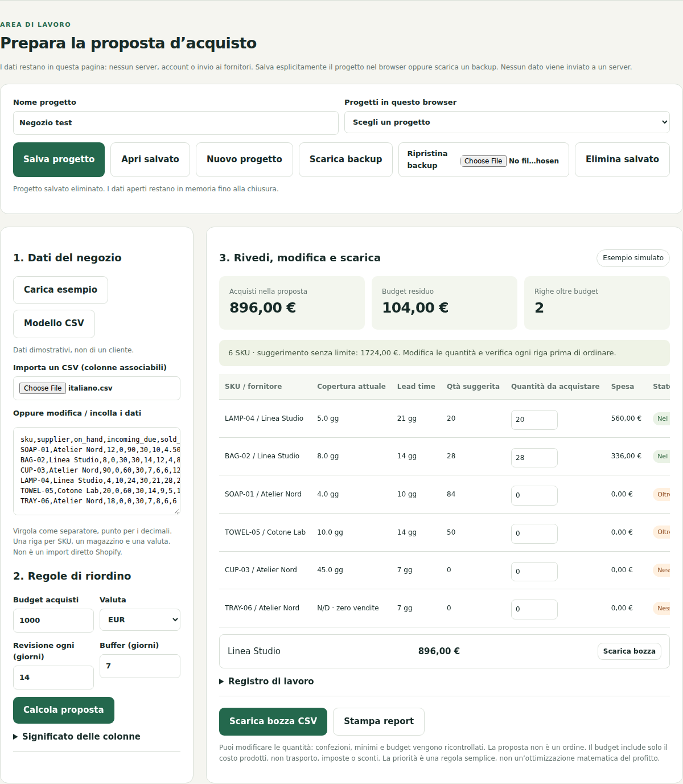Focus the Nome progetto field
683x784 pixels.
click(176, 123)
